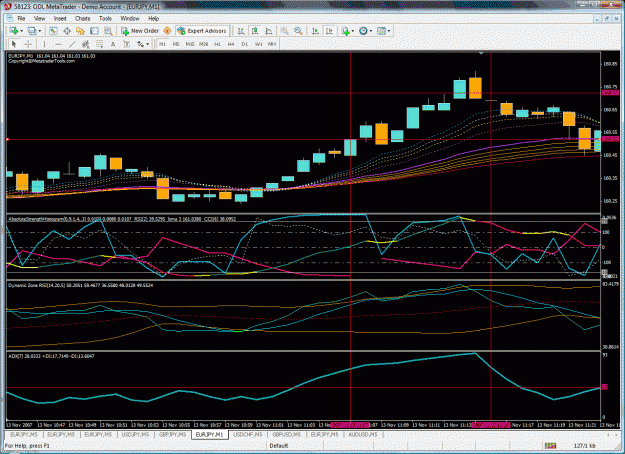Zoom in on the chart
Viewport: 625px width, 454px height.
[285, 31]
